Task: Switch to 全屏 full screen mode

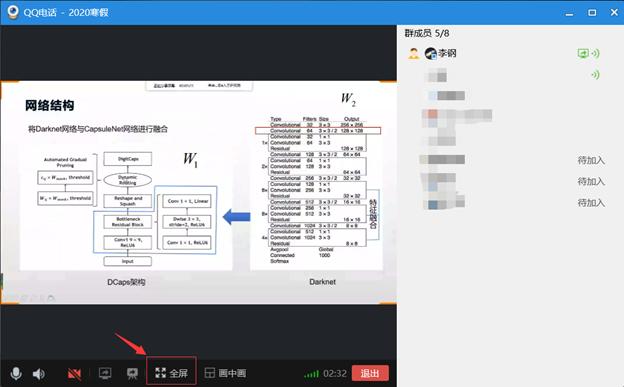Action: coord(172,373)
